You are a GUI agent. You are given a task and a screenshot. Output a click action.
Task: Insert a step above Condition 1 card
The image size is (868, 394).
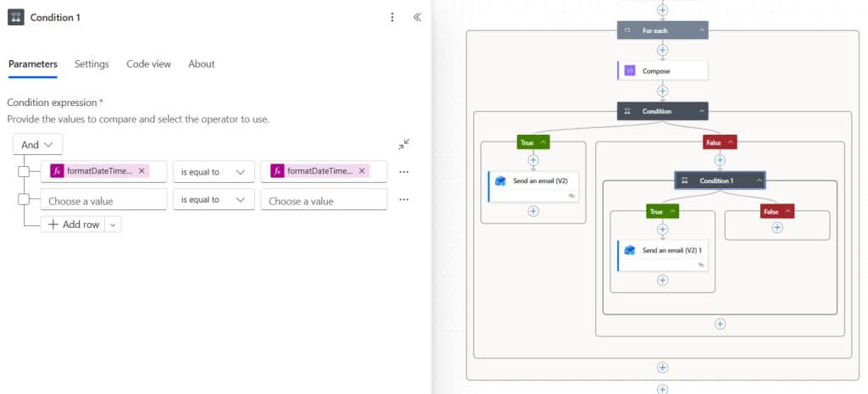click(x=720, y=160)
